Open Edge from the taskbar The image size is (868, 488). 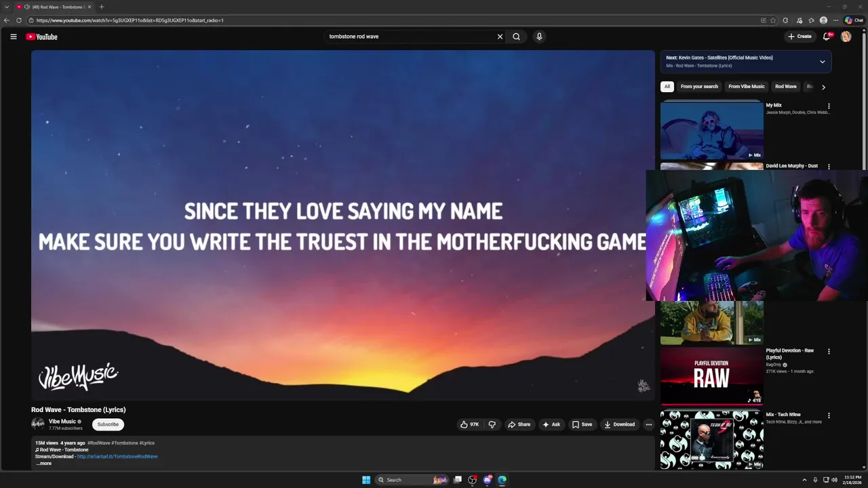click(502, 480)
